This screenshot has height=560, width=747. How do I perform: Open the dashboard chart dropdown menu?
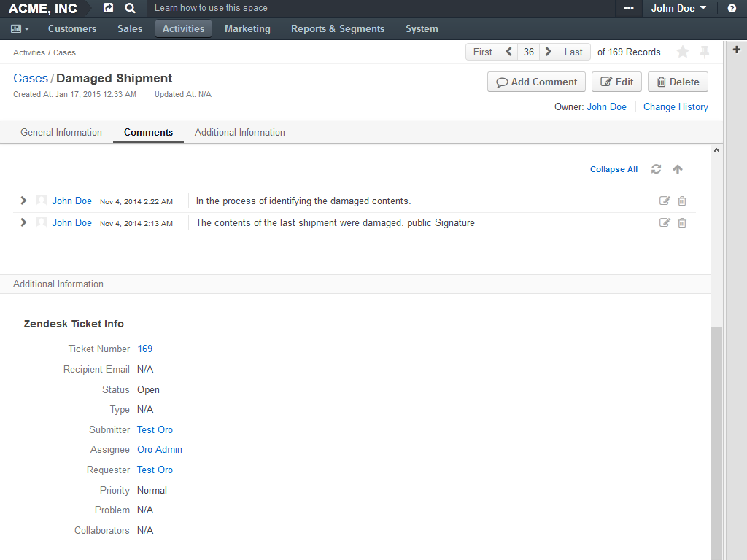coord(20,28)
